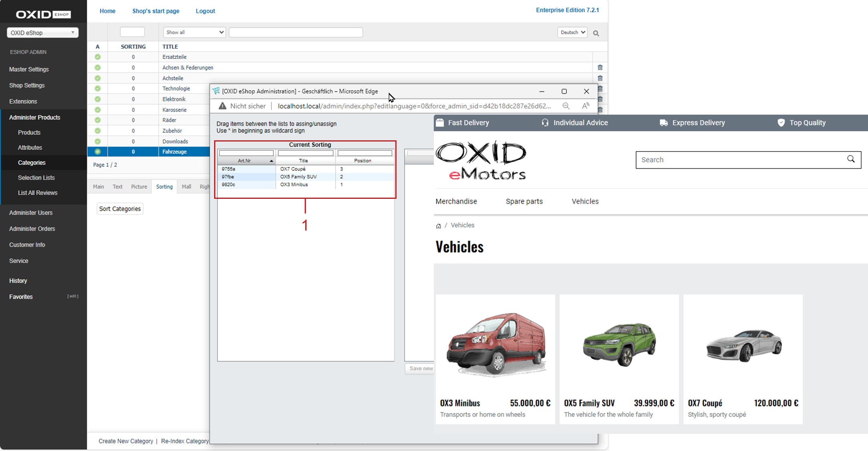Expand Extensions in the admin sidebar
Screen dimensions: 868x451
click(x=23, y=101)
